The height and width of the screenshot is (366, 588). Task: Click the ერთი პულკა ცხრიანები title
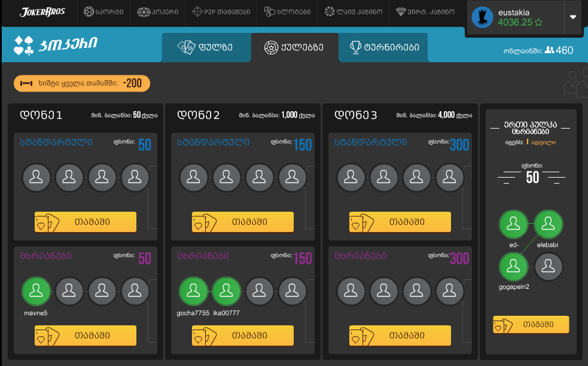coord(530,128)
